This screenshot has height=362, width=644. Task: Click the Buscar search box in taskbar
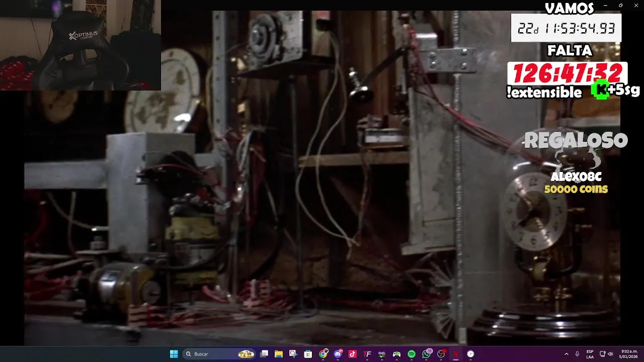tap(219, 354)
